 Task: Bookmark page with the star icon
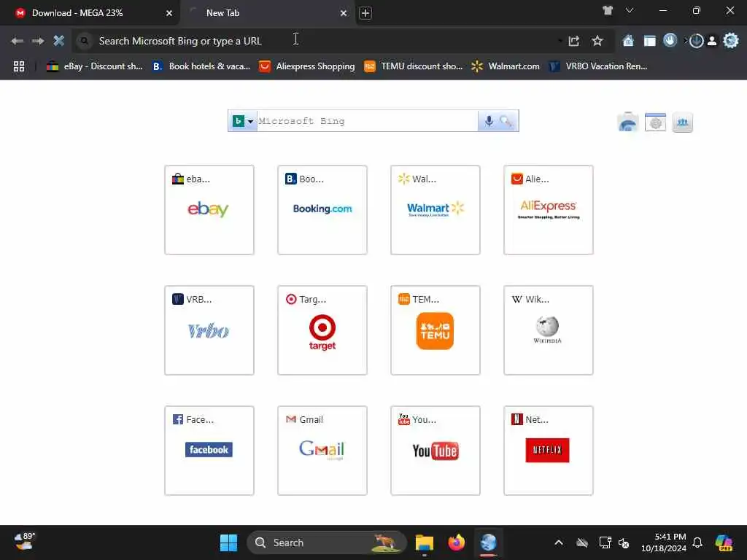pyautogui.click(x=597, y=41)
